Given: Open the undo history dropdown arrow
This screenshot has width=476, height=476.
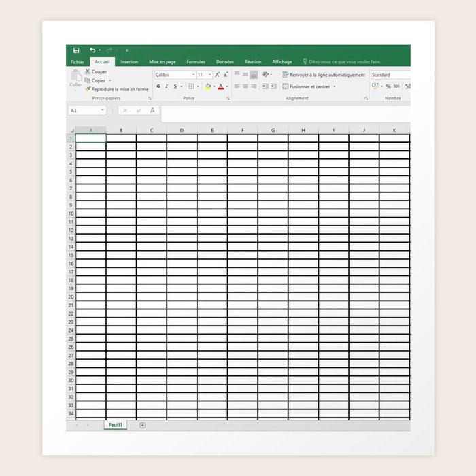Looking at the screenshot, I should (x=99, y=50).
